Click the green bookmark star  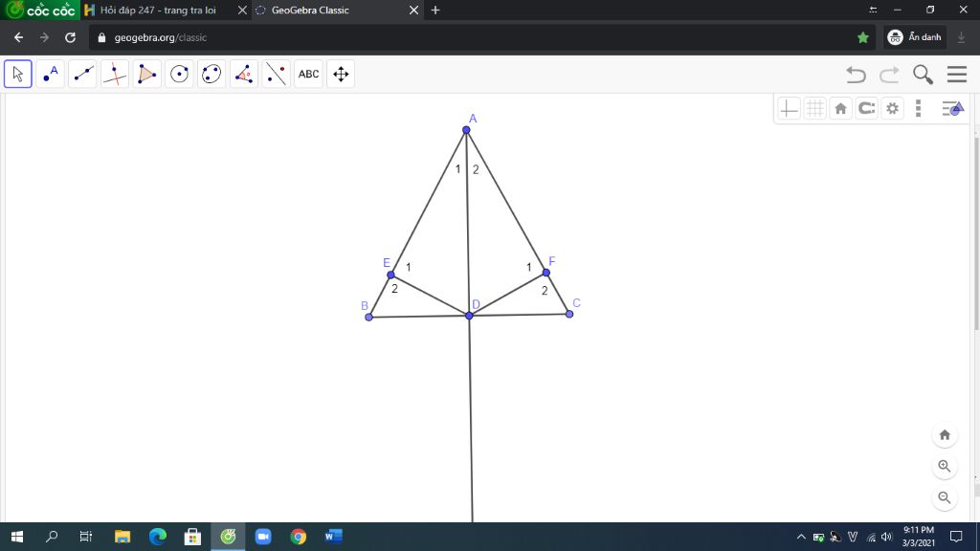click(863, 37)
